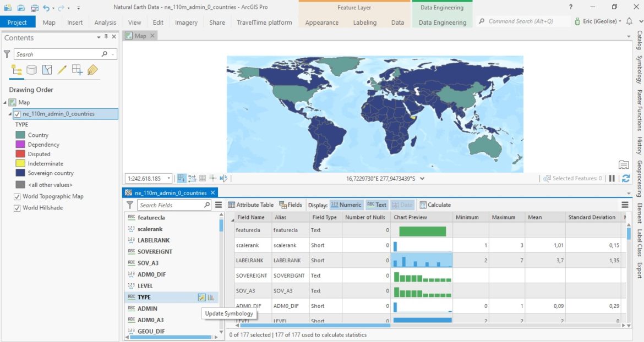Select List By Data Source in Contents

pos(31,69)
